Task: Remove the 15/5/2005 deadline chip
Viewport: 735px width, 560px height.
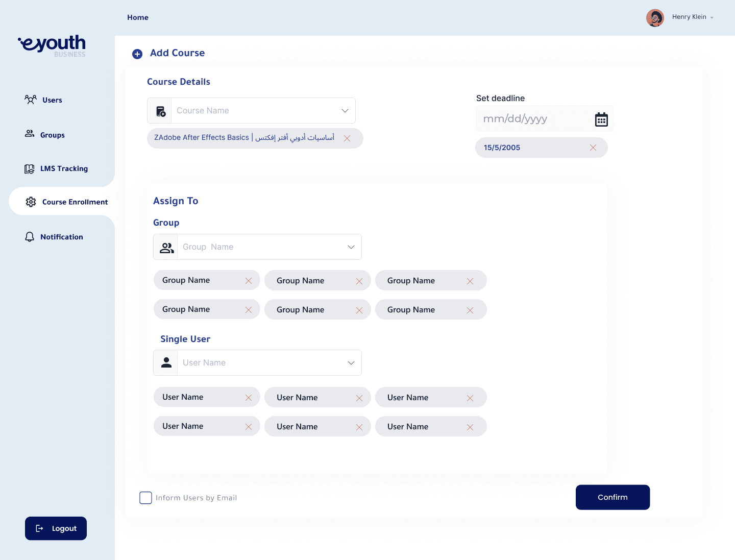Action: click(x=593, y=148)
